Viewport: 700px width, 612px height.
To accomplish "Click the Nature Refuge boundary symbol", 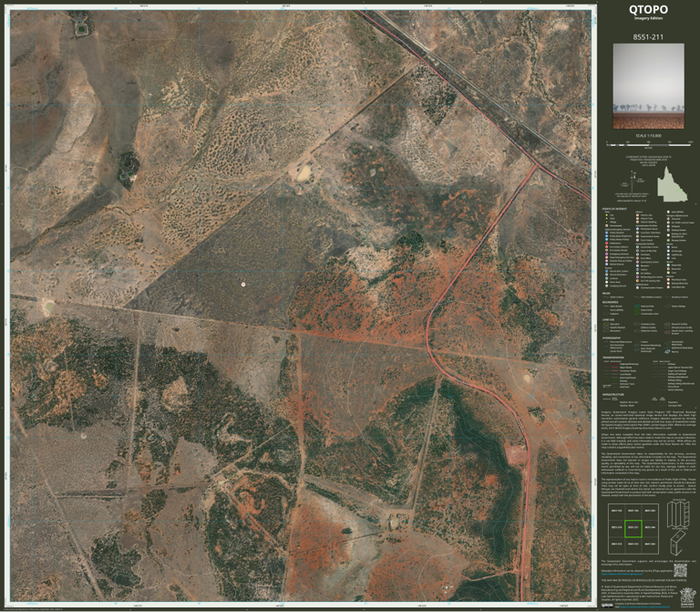I will 667,306.
